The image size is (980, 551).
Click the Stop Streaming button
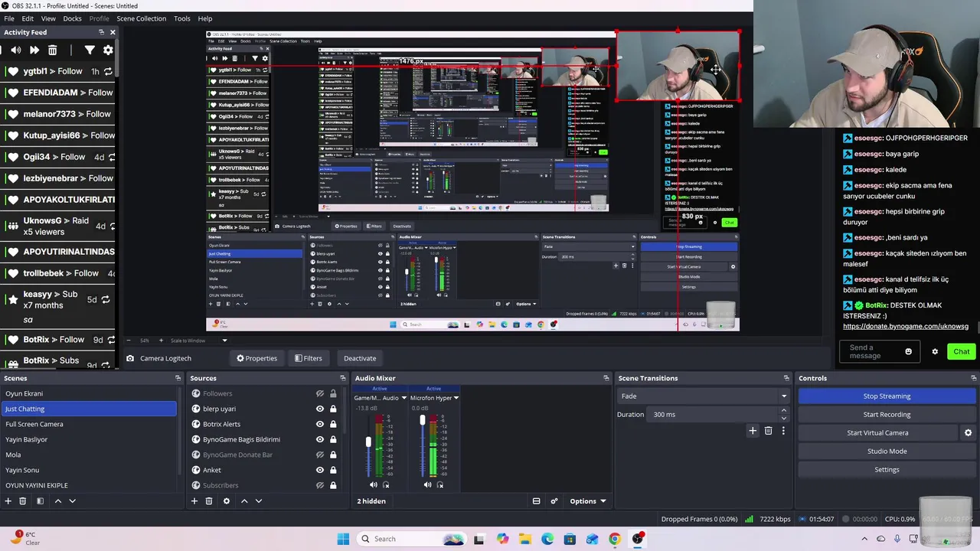tap(887, 396)
